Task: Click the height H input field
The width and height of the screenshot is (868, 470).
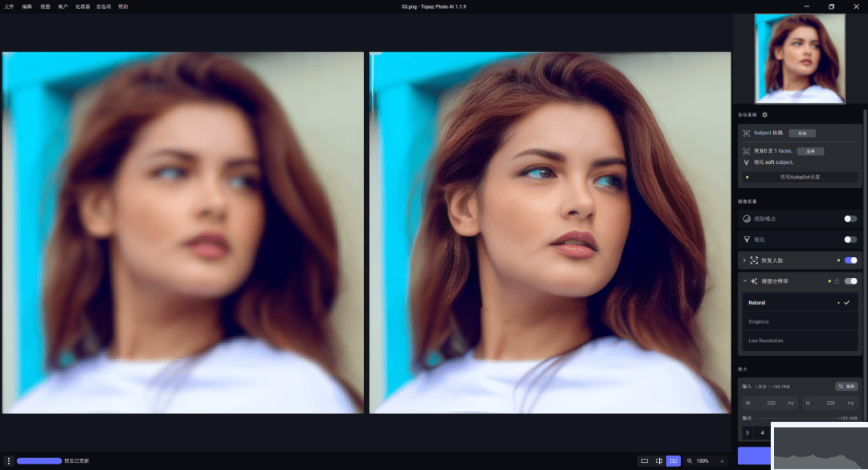Action: pos(829,403)
